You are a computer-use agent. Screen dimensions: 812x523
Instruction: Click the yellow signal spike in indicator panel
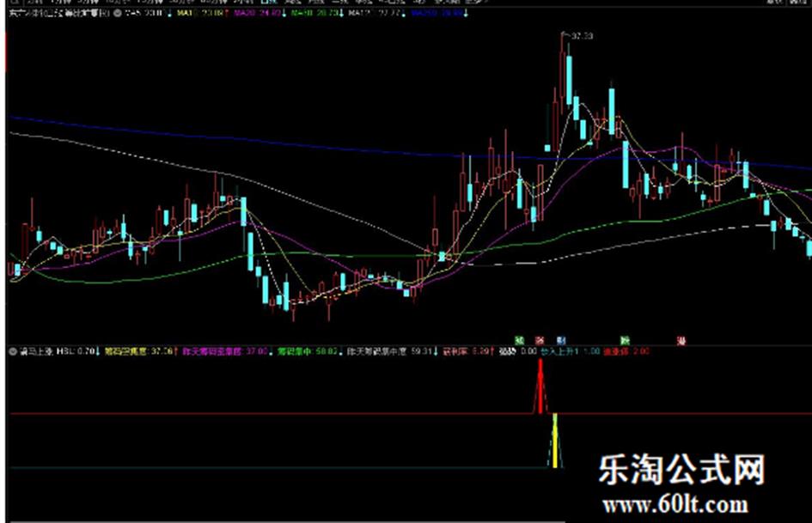(x=555, y=441)
